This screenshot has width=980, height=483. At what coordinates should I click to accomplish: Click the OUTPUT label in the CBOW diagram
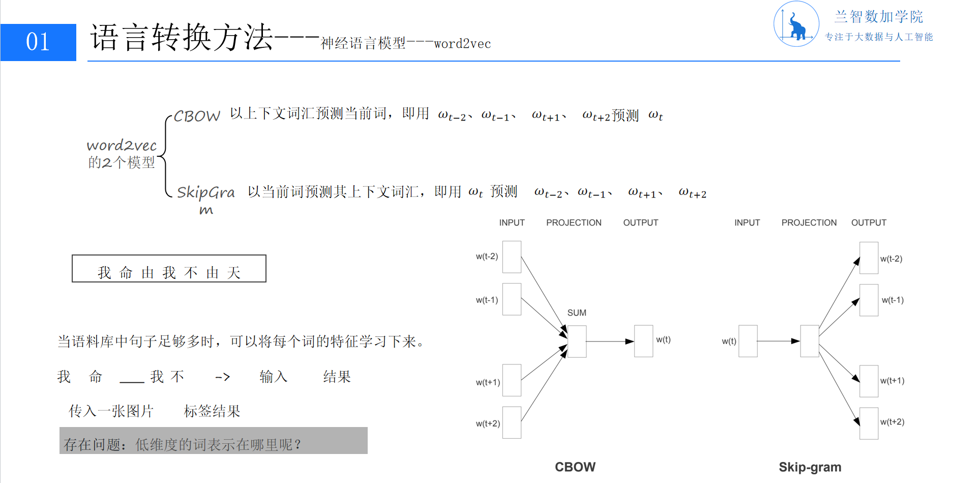click(x=641, y=222)
